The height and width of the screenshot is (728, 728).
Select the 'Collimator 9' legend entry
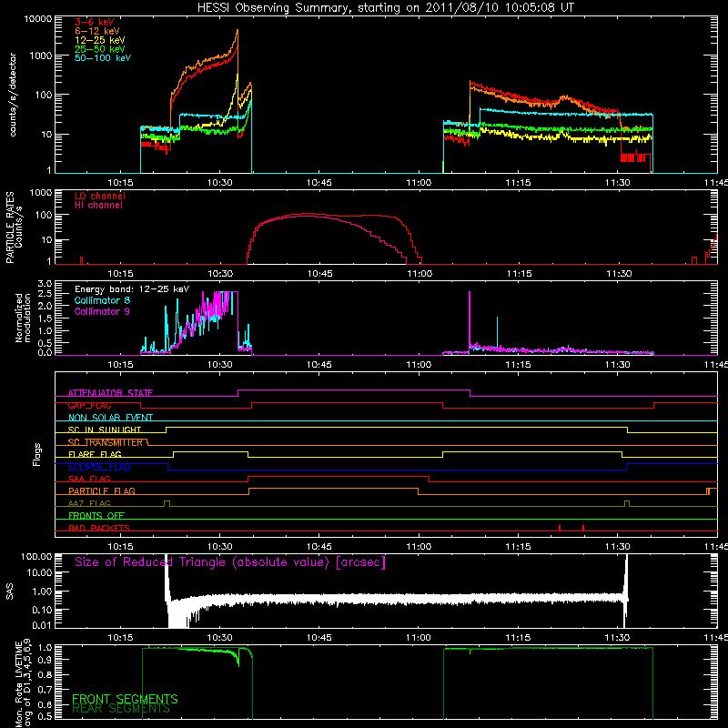[102, 311]
